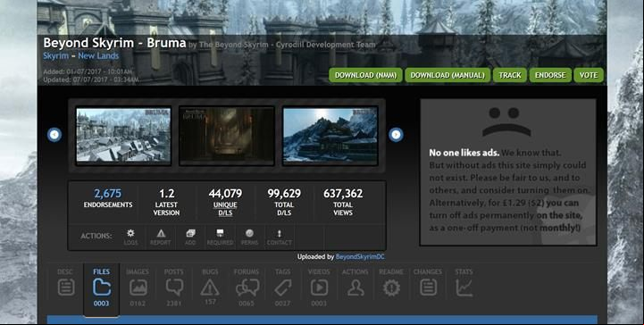Viewport: 644px width, 325px height.
Task: Open the dark interior hall thumbnail
Action: pos(227,136)
